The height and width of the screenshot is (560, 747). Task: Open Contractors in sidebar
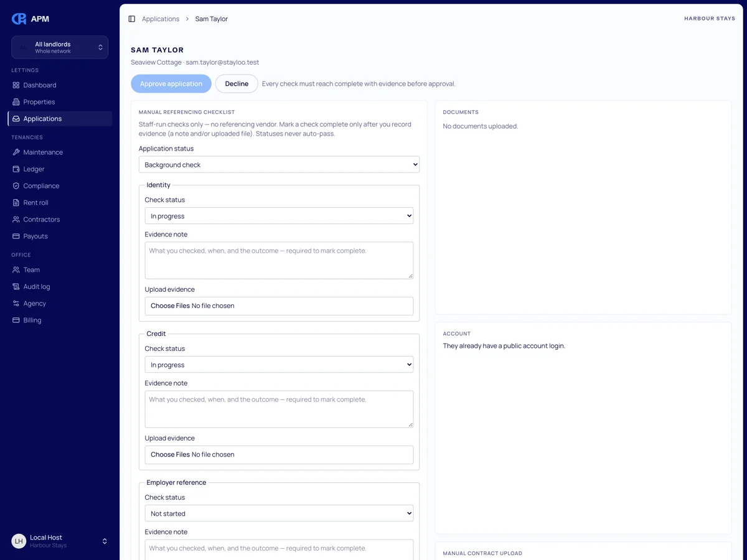tap(60, 220)
